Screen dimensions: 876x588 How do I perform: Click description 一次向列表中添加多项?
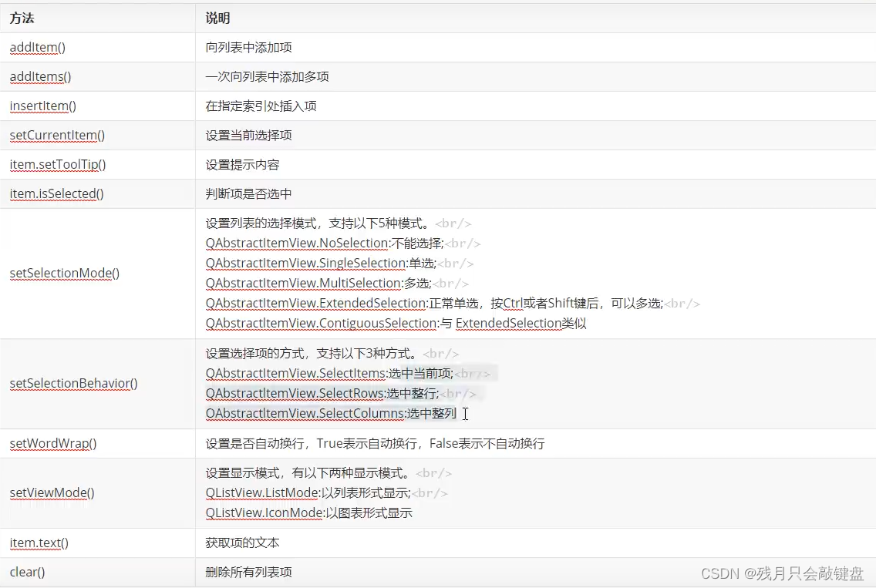click(267, 76)
